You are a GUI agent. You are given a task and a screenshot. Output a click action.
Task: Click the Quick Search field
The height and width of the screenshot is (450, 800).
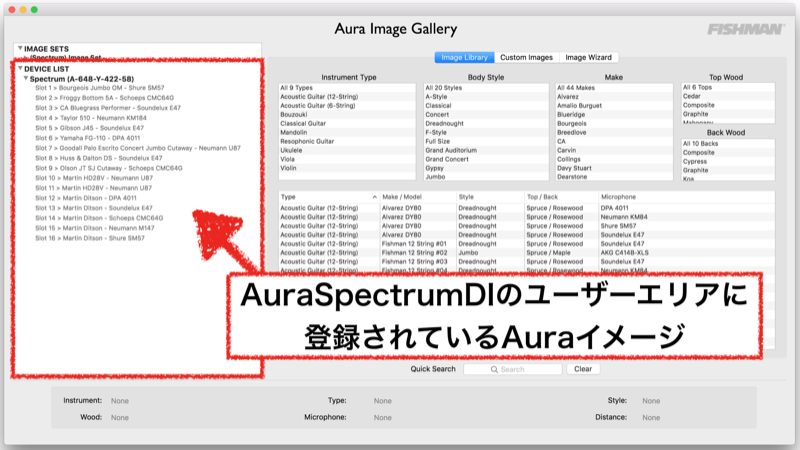(513, 369)
